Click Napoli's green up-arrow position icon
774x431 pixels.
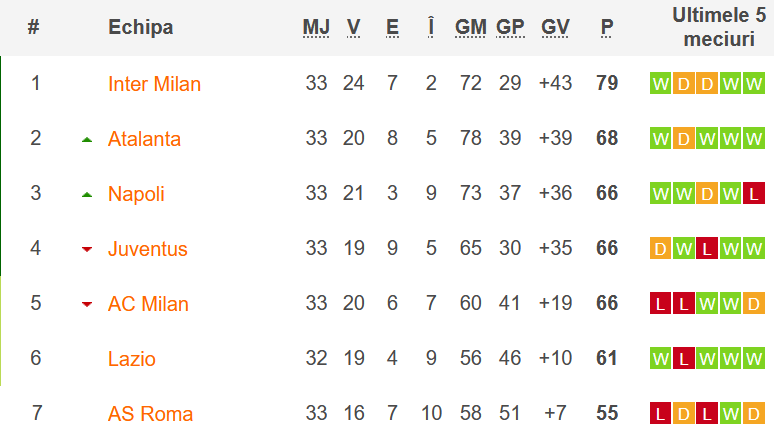tap(87, 194)
